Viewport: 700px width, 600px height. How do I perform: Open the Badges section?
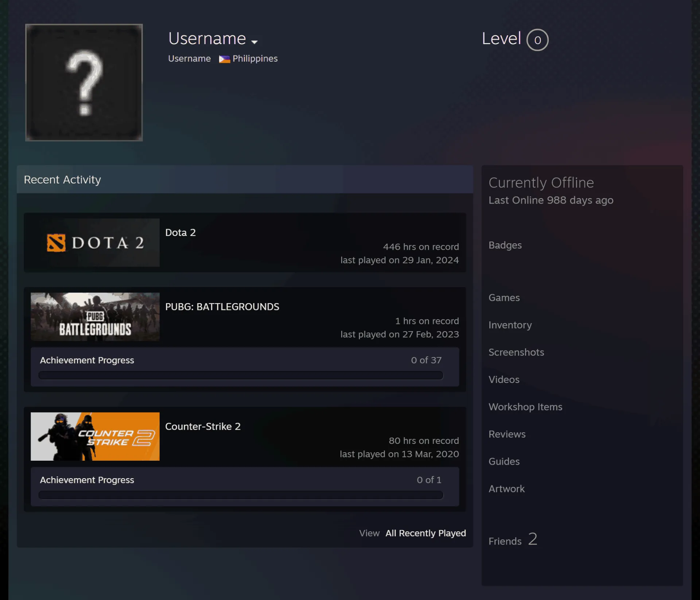pos(505,245)
